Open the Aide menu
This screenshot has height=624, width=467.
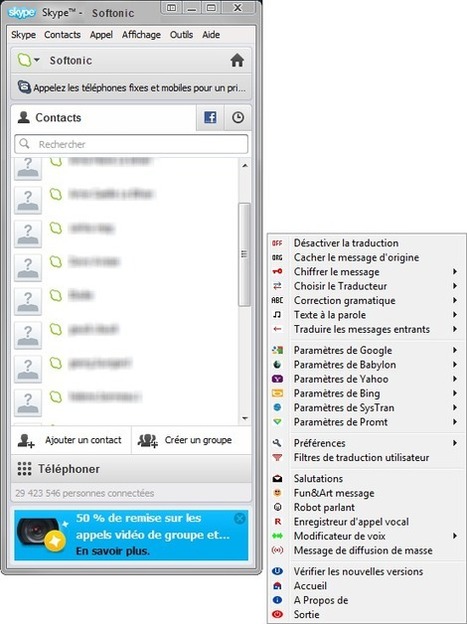pyautogui.click(x=211, y=35)
